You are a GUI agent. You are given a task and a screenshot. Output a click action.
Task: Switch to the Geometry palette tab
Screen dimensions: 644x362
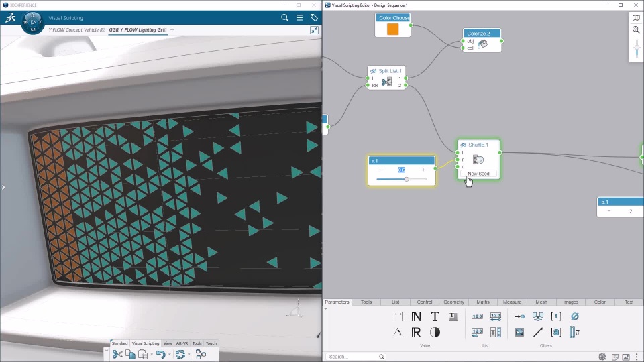[x=453, y=302]
